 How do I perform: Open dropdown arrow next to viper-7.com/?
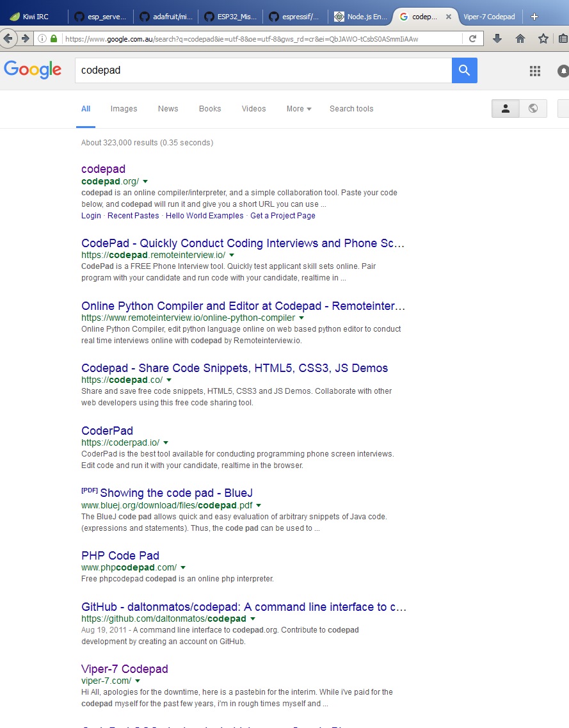point(138,681)
